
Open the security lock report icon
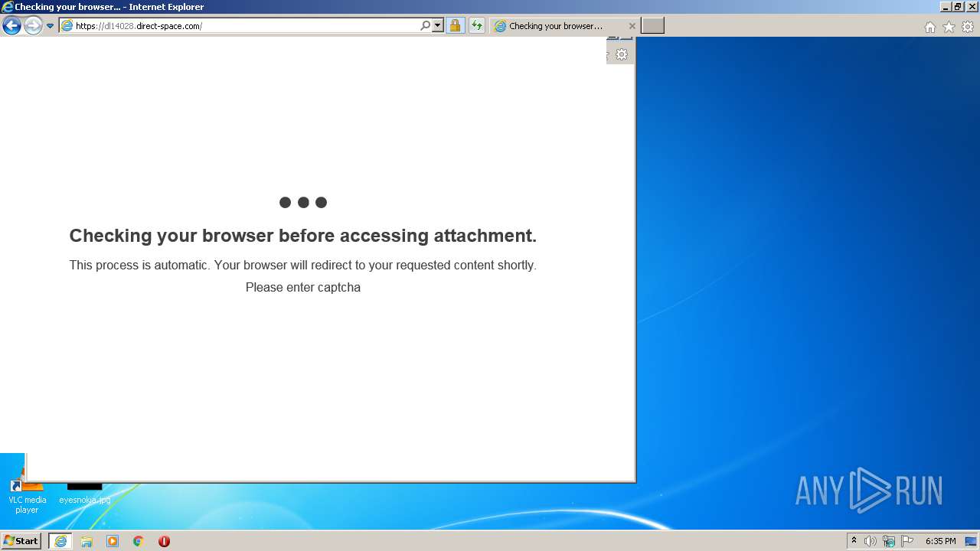point(455,26)
